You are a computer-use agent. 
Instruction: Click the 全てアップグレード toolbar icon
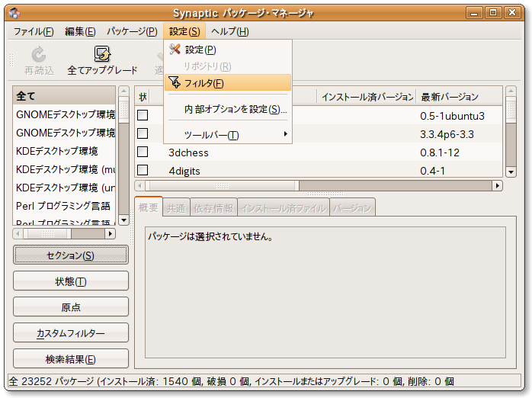click(102, 54)
